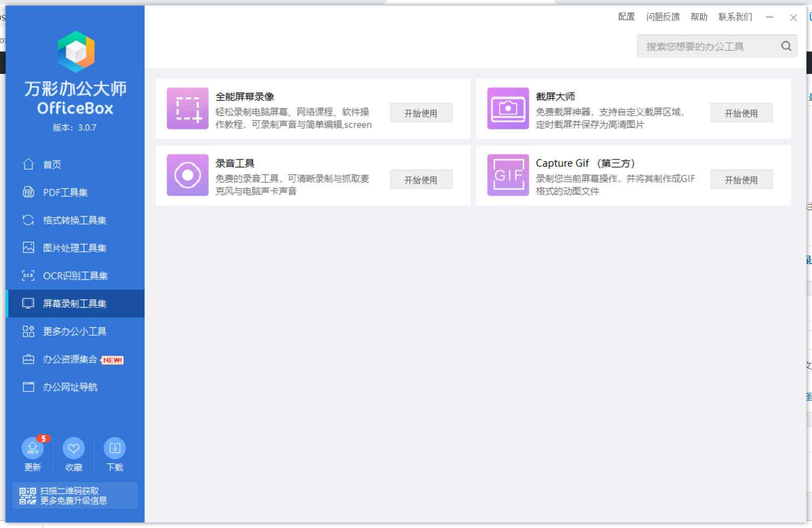The image size is (812, 528).
Task: Click the briefcase icon beside 办公资源集合
Action: point(28,359)
